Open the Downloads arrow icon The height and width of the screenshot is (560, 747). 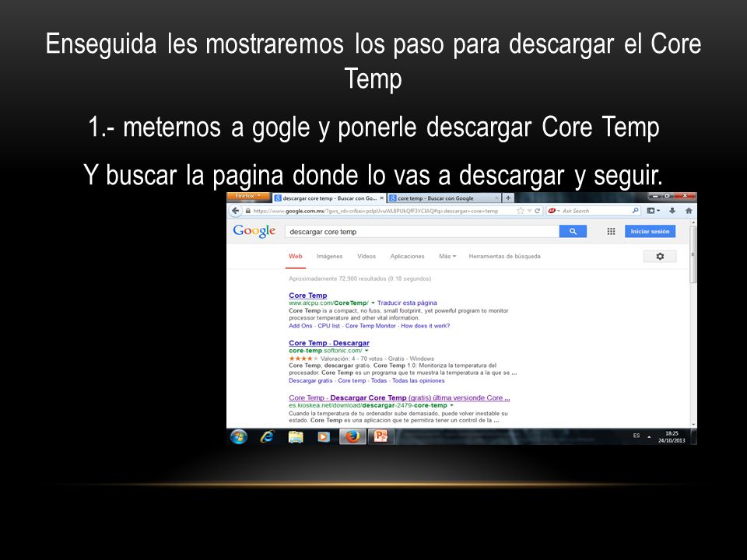point(672,211)
